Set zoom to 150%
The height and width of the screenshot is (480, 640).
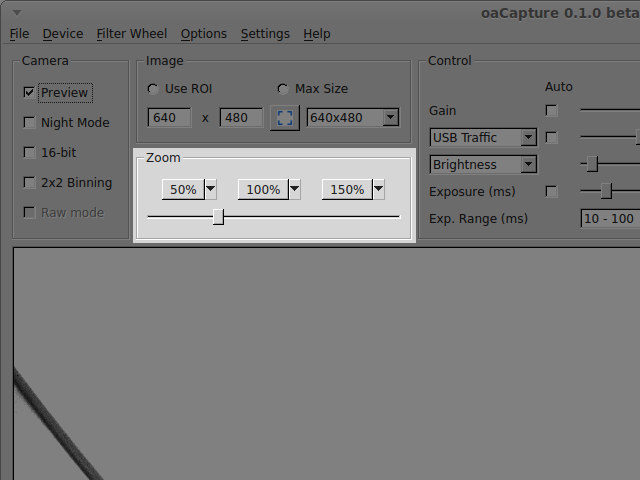tap(347, 189)
